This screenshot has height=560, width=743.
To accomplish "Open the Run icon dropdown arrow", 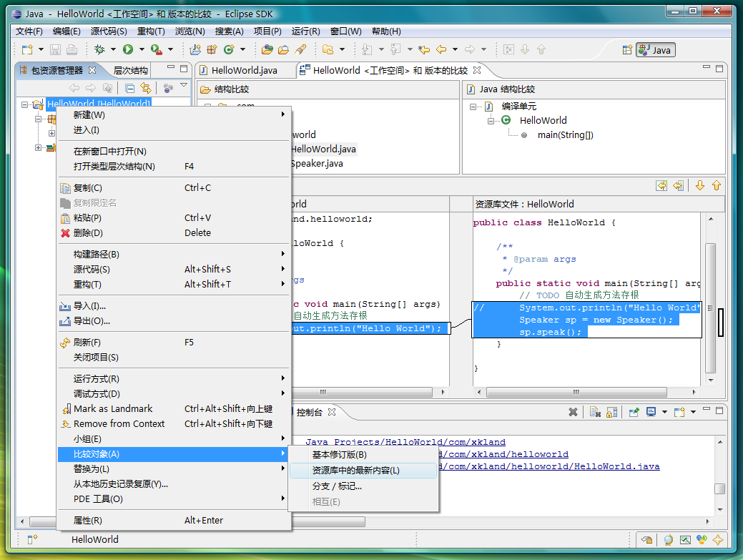I will [x=141, y=49].
